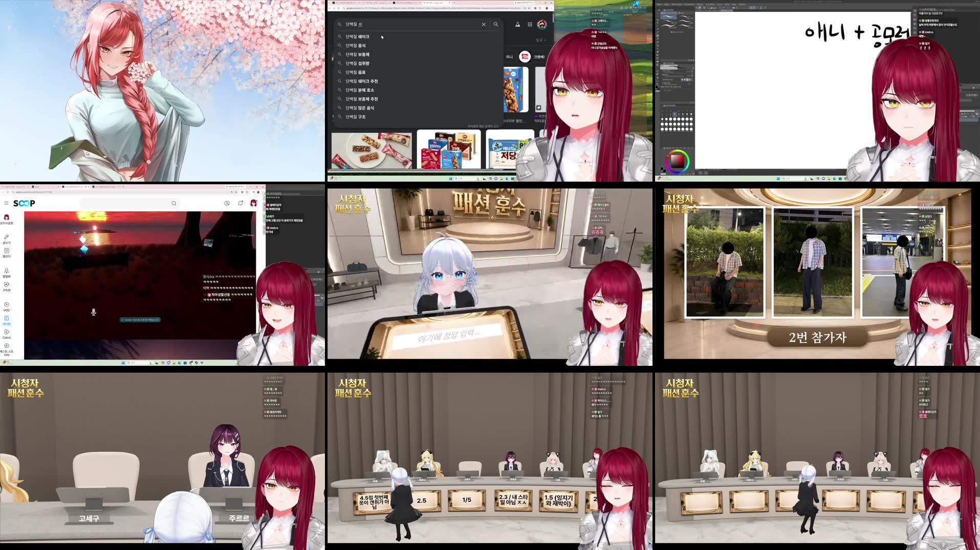Click the 글쓰기 pencil icon in SOOP sidebar
Screen dimensions: 980x550
7,237
